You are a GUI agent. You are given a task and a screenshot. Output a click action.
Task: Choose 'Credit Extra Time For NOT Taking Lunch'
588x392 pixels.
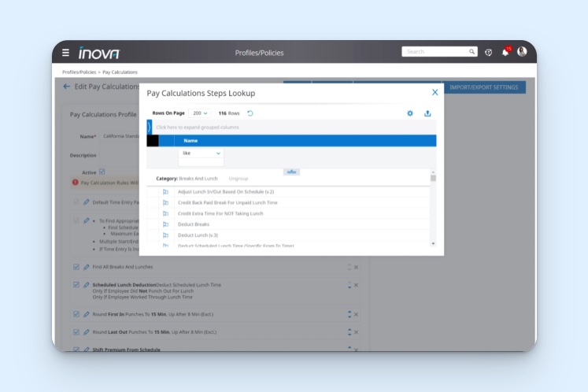point(220,213)
